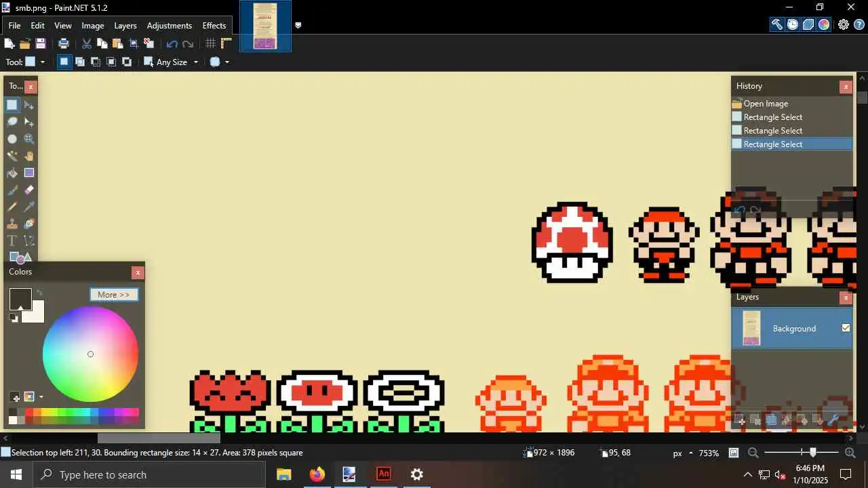The height and width of the screenshot is (488, 868).
Task: Click the New file toolbar icon
Action: [x=9, y=43]
